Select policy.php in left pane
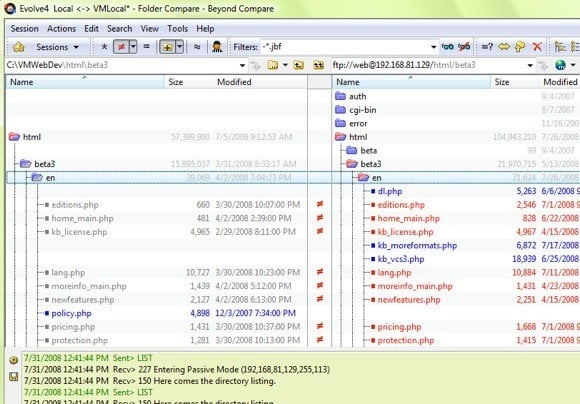580x404 pixels. [71, 313]
